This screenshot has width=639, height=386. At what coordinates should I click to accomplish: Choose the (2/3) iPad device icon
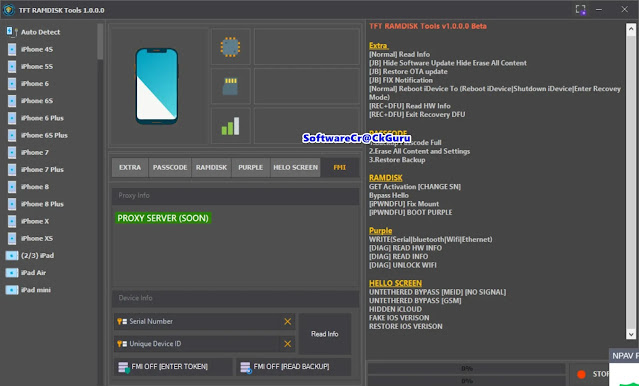(12, 256)
